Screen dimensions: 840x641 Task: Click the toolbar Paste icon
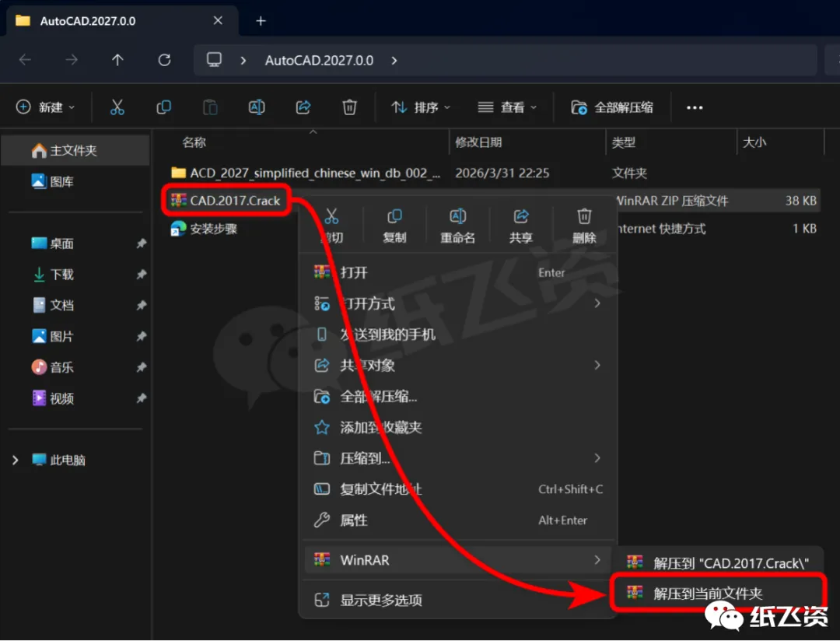click(x=210, y=107)
